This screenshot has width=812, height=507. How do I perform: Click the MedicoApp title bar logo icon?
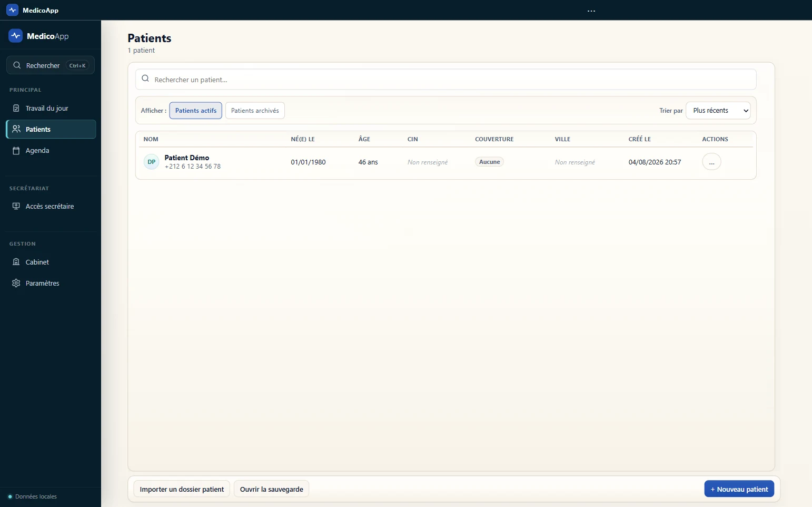click(12, 10)
